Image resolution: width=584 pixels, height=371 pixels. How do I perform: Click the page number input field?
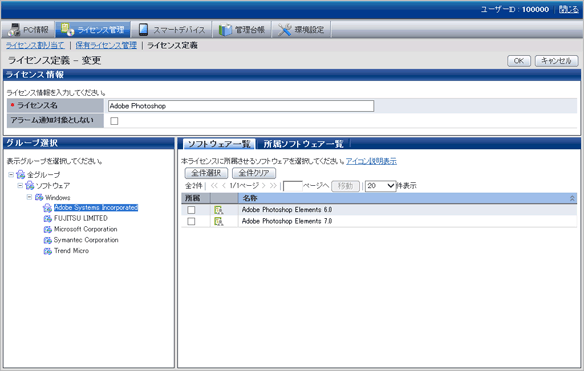click(293, 186)
